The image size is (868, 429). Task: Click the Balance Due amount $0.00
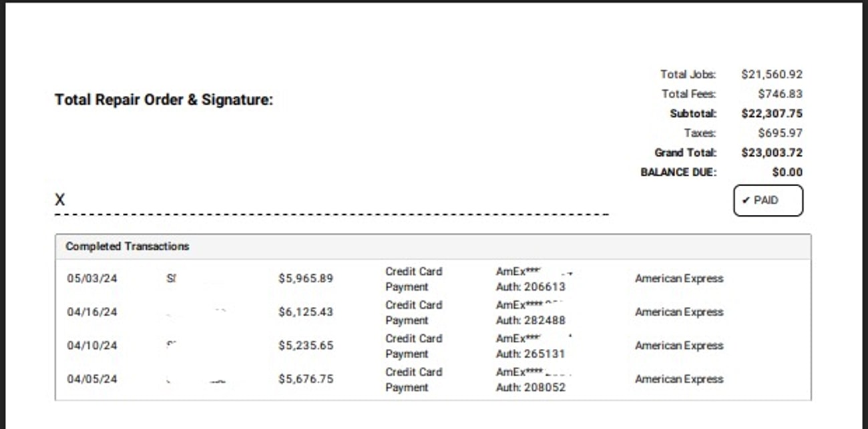(787, 172)
